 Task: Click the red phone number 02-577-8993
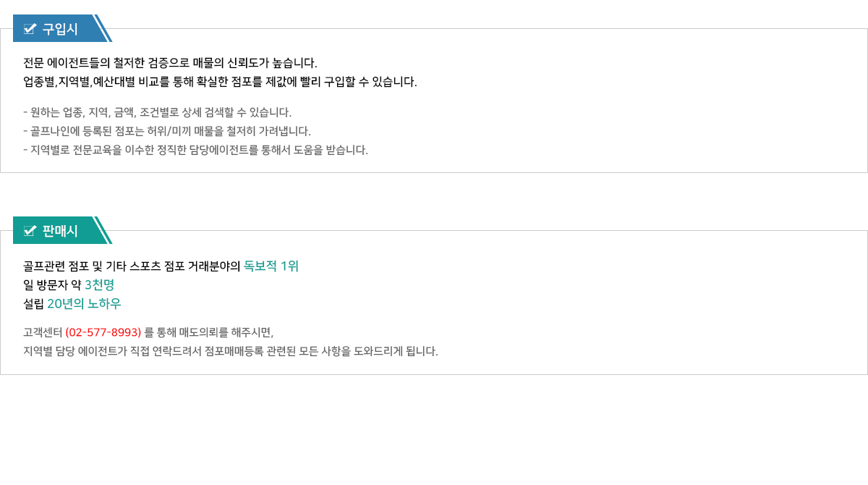point(103,333)
